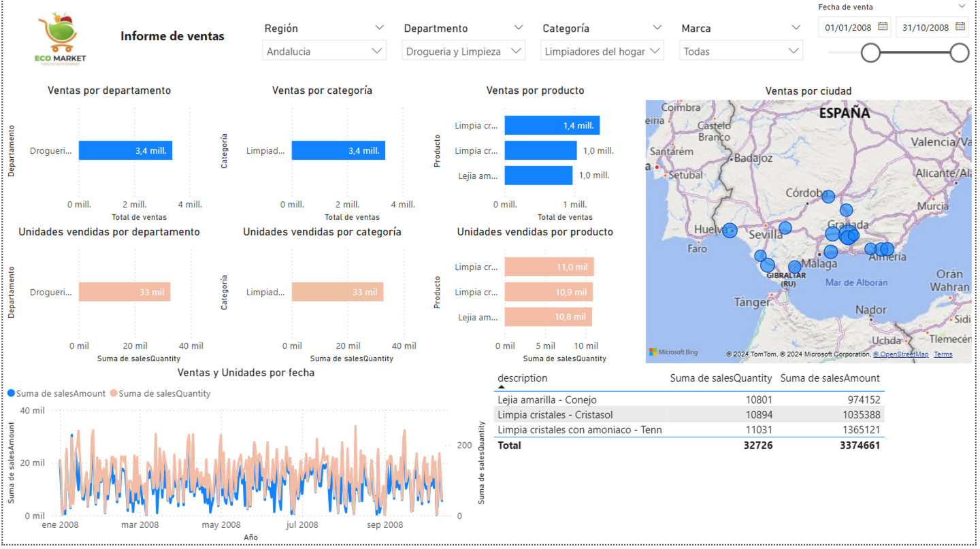980x549 pixels.
Task: Select row Limpia cristales con amoniaco - Tenn
Action: pos(689,430)
